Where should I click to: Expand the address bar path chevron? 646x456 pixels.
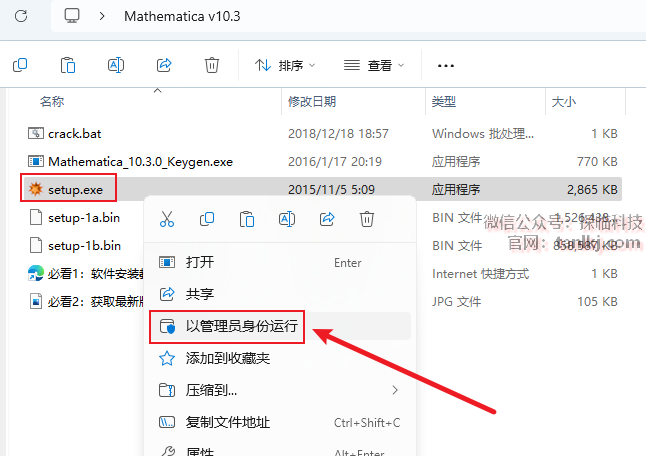[102, 16]
